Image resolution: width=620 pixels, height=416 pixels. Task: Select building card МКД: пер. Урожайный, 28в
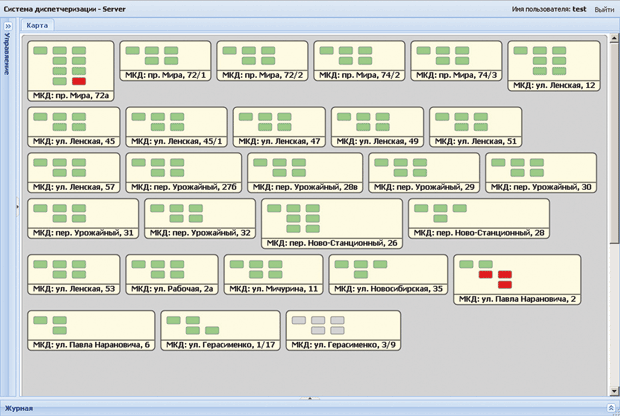(305, 173)
